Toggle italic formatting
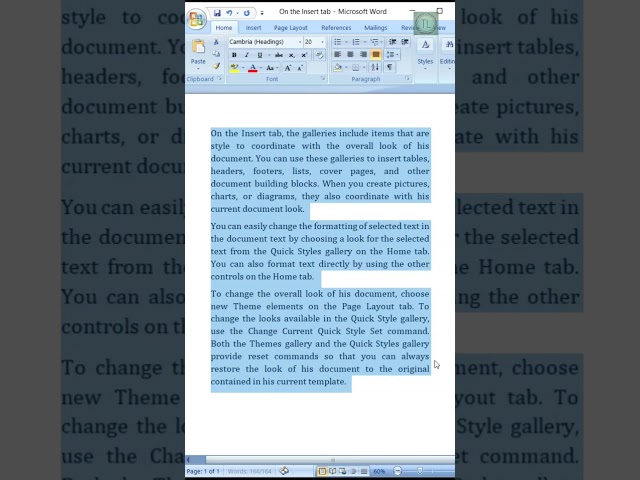Image resolution: width=640 pixels, height=480 pixels. tap(247, 55)
